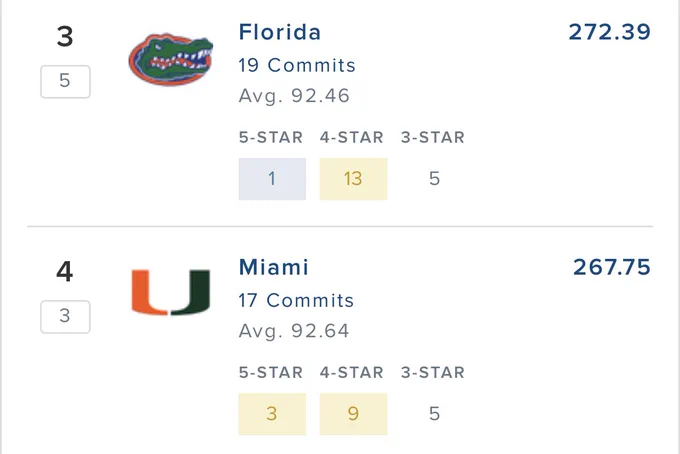Click Florida's previous rank box showing 5
This screenshot has width=680, height=454.
point(65,82)
